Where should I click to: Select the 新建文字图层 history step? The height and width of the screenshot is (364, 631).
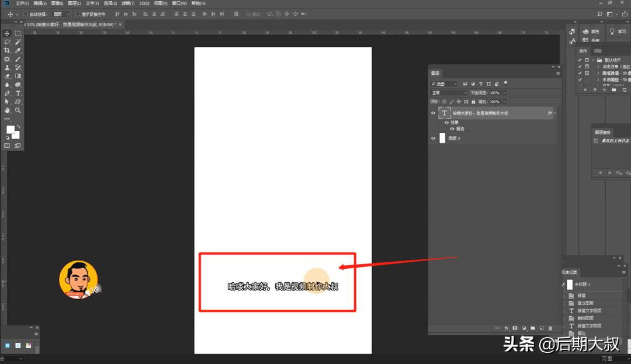589,311
